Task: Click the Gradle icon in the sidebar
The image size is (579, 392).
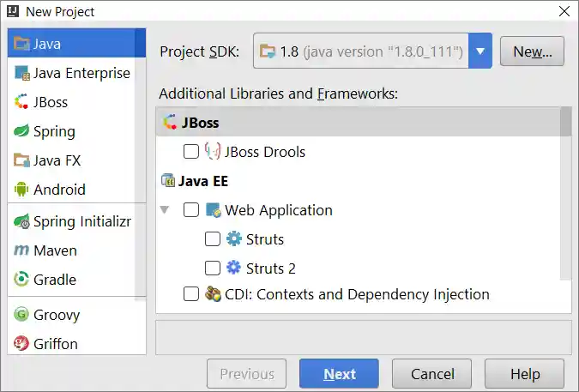Action: [21, 280]
